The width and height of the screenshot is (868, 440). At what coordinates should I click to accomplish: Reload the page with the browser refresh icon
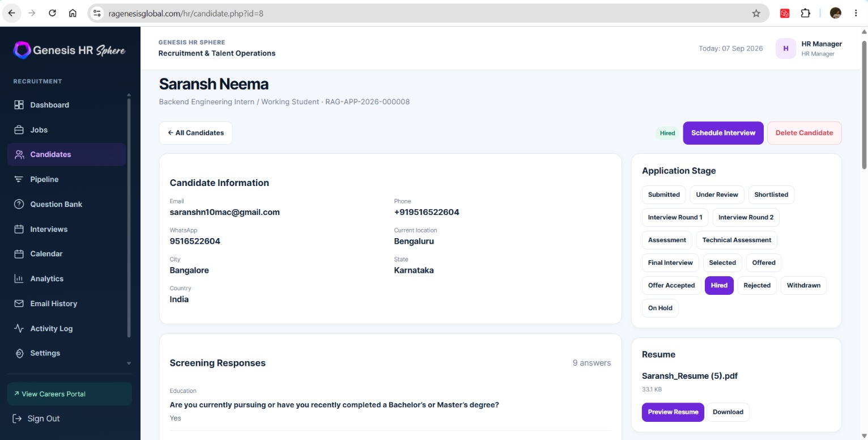tap(52, 13)
